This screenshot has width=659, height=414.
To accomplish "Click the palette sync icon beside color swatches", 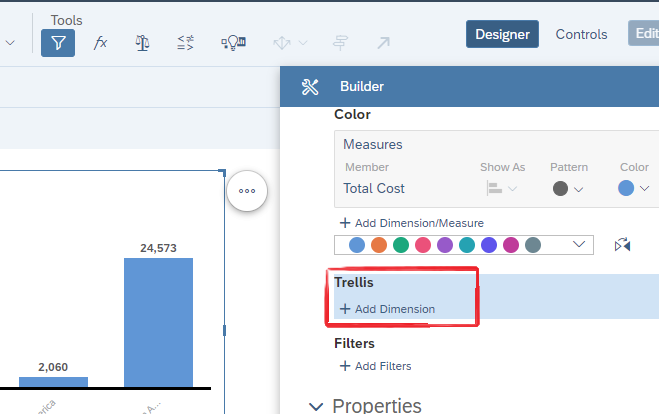I will point(623,245).
